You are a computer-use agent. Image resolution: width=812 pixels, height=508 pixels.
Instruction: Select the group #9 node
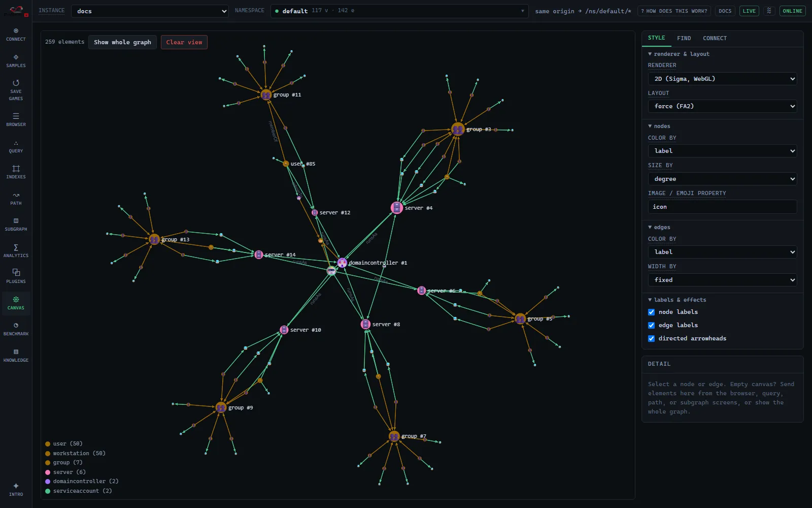[221, 407]
